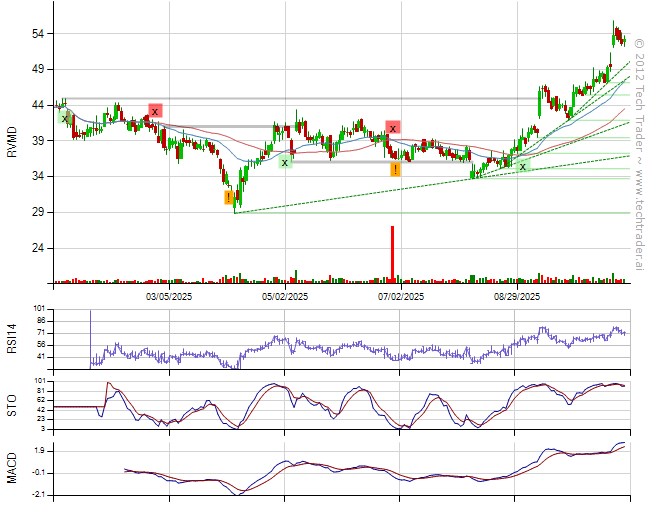Screen dimensions: 657x514
Task: Select the green x marker near 05/02/2025
Action: 285,161
